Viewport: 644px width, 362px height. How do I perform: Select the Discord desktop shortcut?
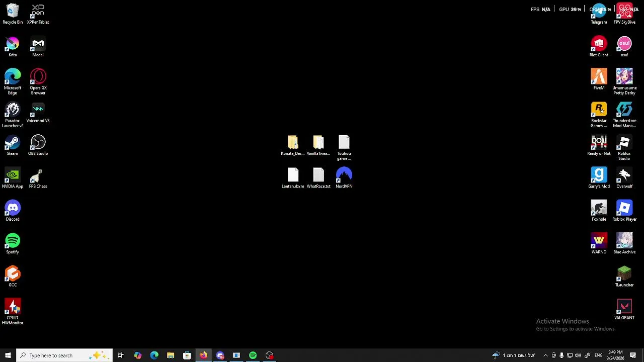point(13,211)
